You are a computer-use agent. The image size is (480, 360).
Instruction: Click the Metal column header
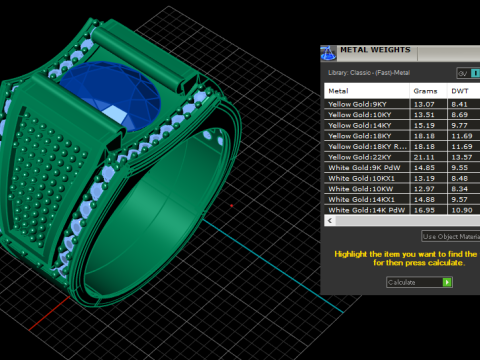point(367,91)
